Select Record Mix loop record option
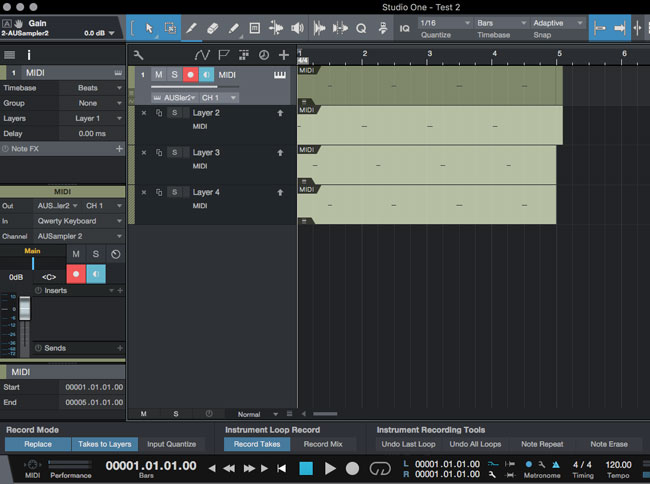The height and width of the screenshot is (484, 650). [x=323, y=443]
